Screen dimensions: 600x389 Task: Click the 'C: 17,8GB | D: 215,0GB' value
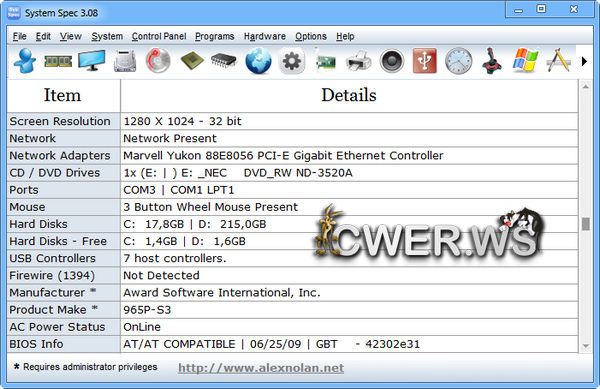195,224
